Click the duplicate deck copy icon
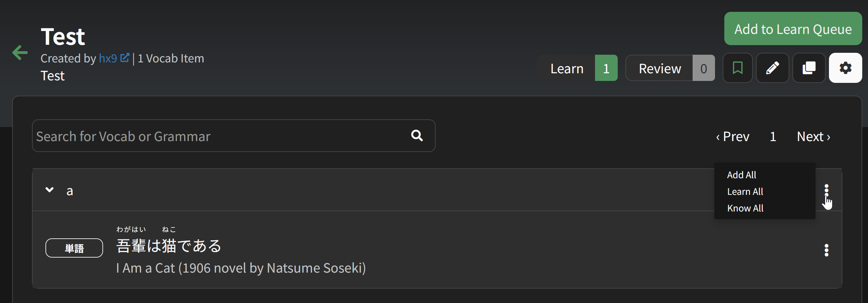Screen dimensions: 868x303 tap(809, 68)
